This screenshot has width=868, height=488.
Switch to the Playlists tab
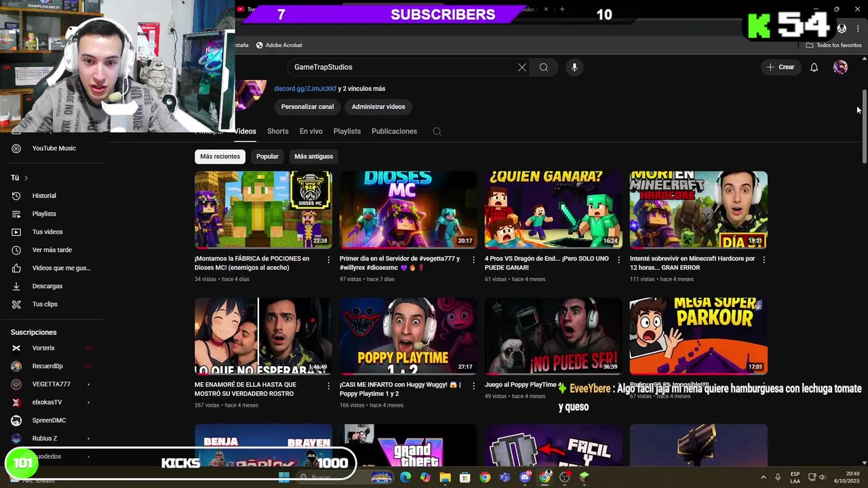point(347,131)
